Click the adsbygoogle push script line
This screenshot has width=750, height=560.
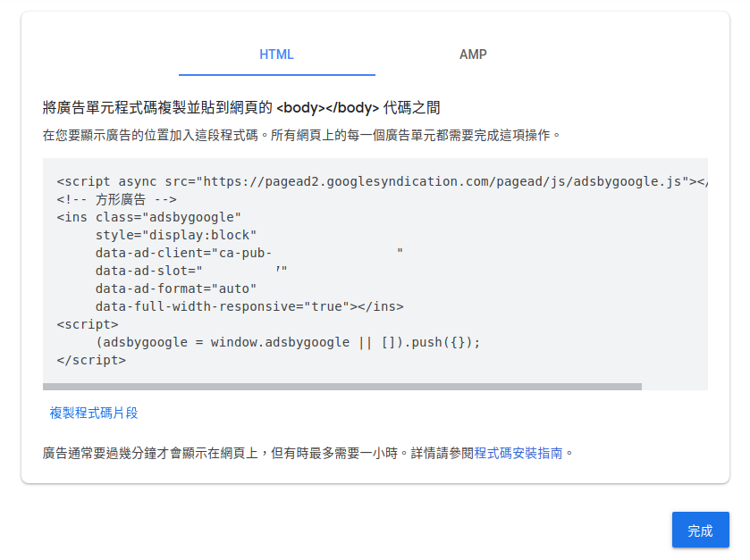pyautogui.click(x=288, y=342)
